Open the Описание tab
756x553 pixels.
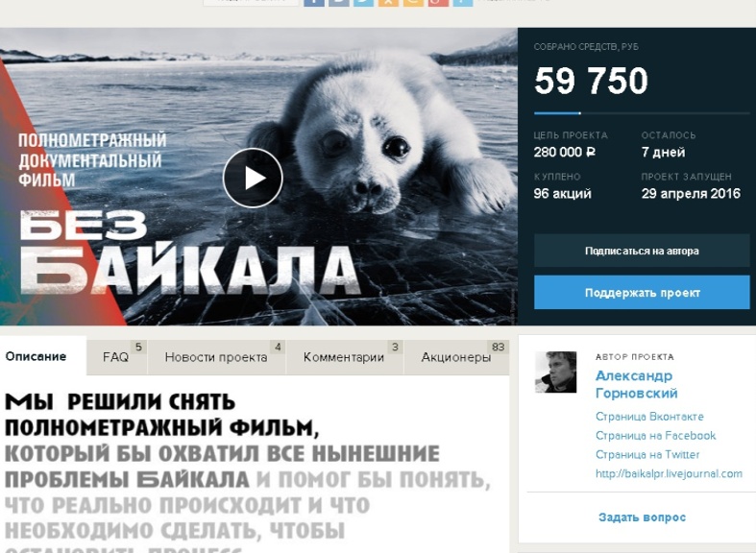(x=36, y=356)
